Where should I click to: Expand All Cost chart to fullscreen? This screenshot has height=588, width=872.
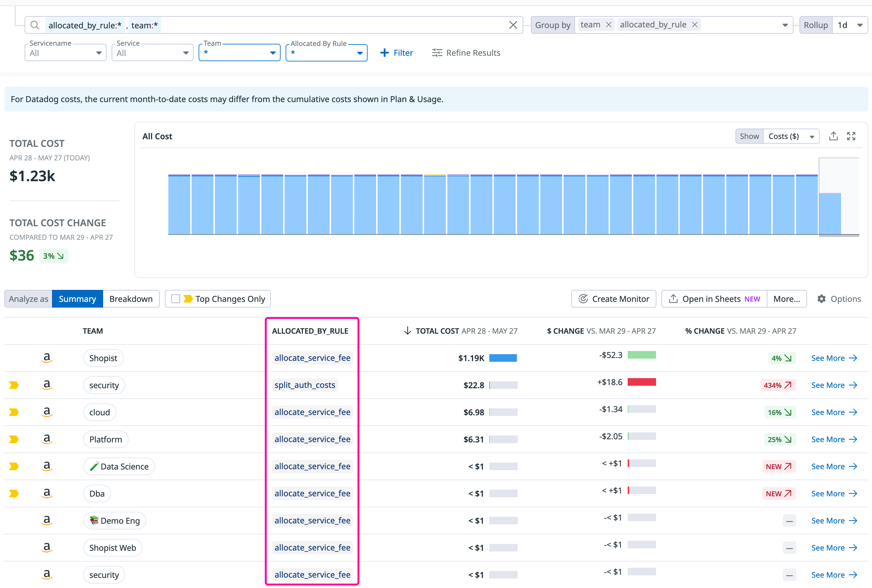[851, 136]
